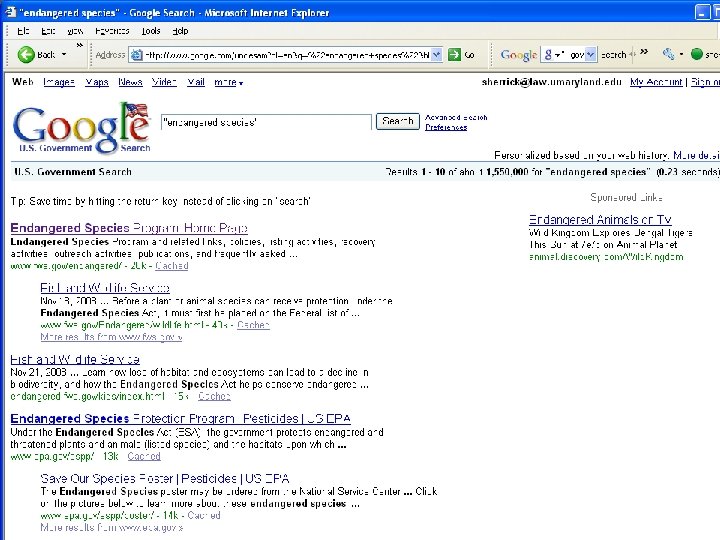Click the Google Toolbar settings wrench icon
720x540 pixels.
[668, 54]
